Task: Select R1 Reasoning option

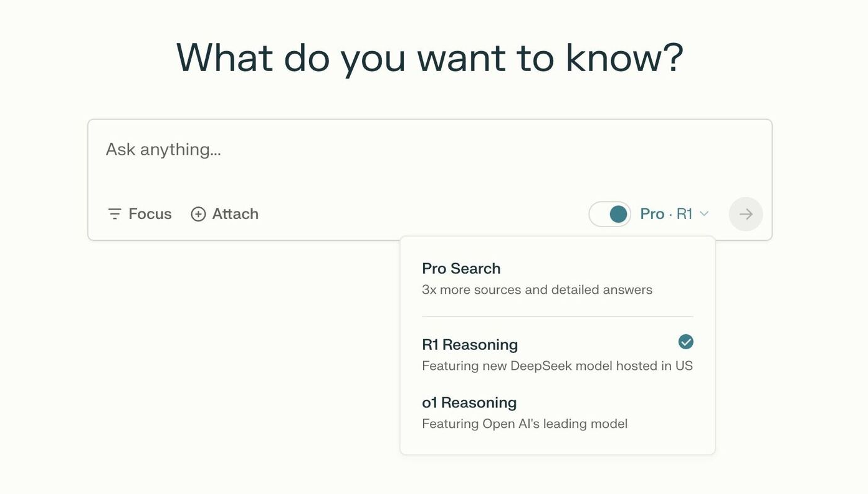Action: (x=558, y=354)
